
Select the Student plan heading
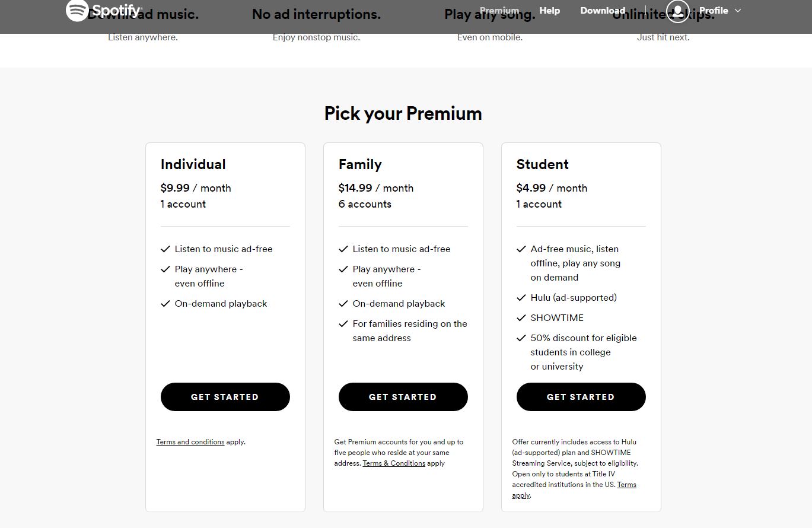(x=543, y=164)
